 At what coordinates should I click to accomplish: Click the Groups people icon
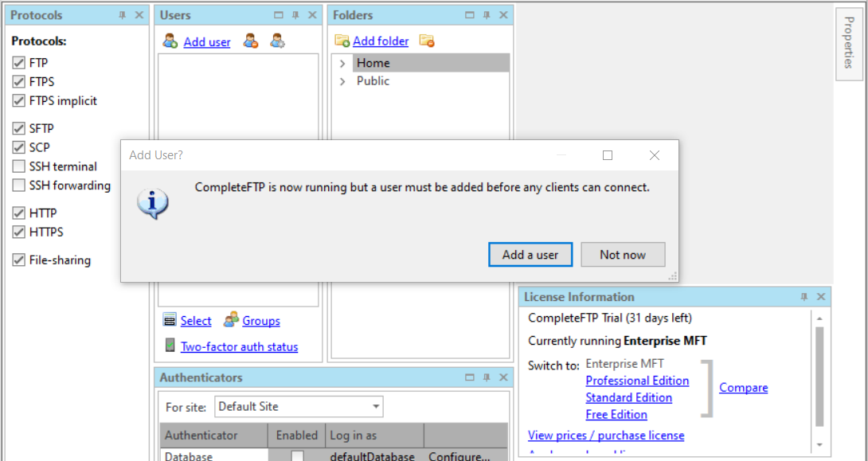(x=232, y=320)
